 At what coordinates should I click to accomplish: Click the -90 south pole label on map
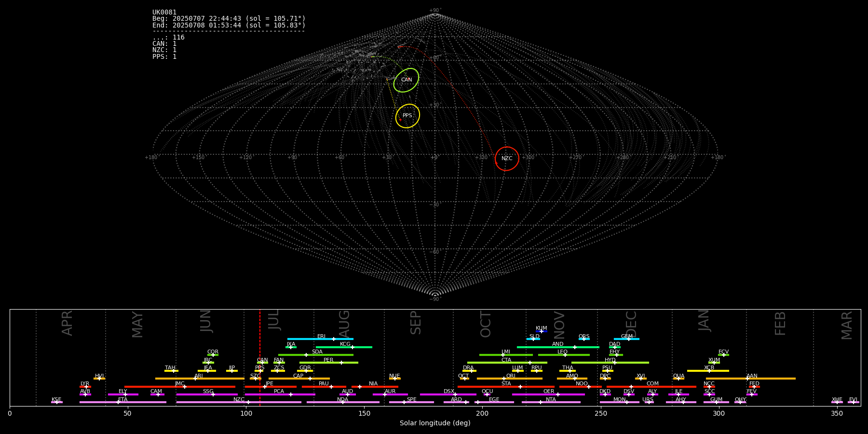[x=434, y=299]
